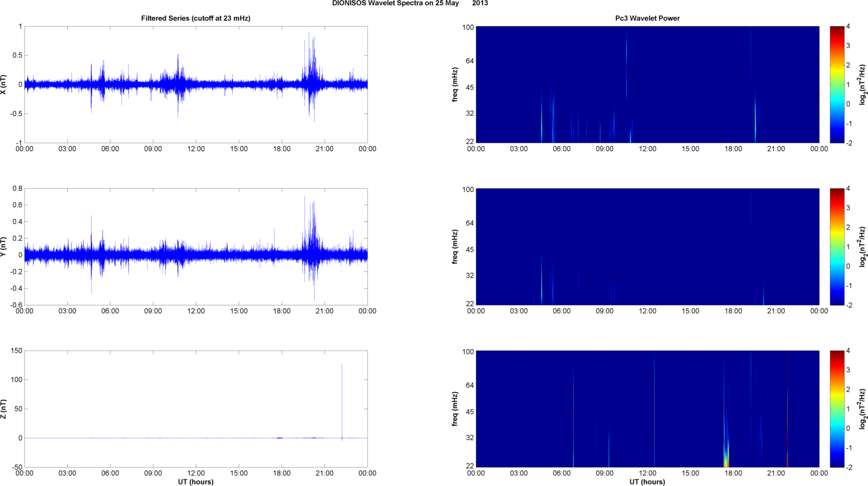
Task: Click the '-0.6' tick on the Y plot axis
Action: pyautogui.click(x=16, y=305)
